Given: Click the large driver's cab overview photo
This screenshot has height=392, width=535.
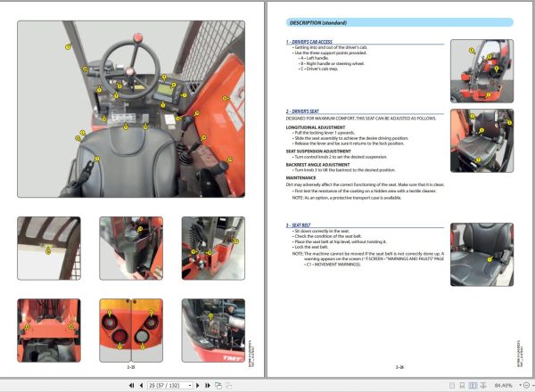Looking at the screenshot, I should pyautogui.click(x=131, y=109).
